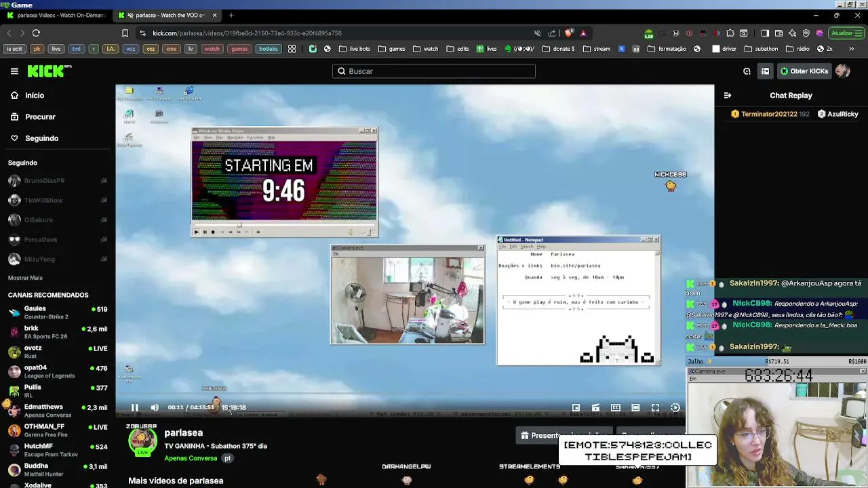868x488 pixels.
Task: Expand followed list with Mostrar Mais
Action: (x=25, y=278)
